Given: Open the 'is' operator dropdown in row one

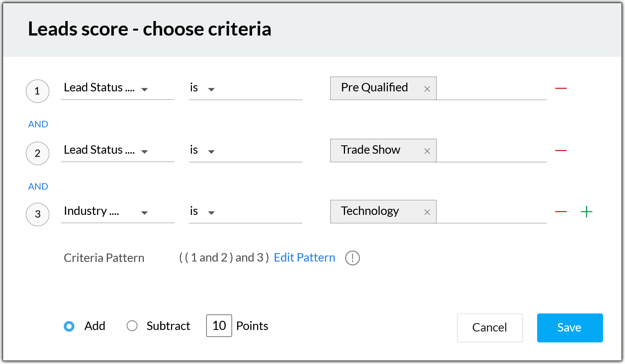Looking at the screenshot, I should [211, 89].
